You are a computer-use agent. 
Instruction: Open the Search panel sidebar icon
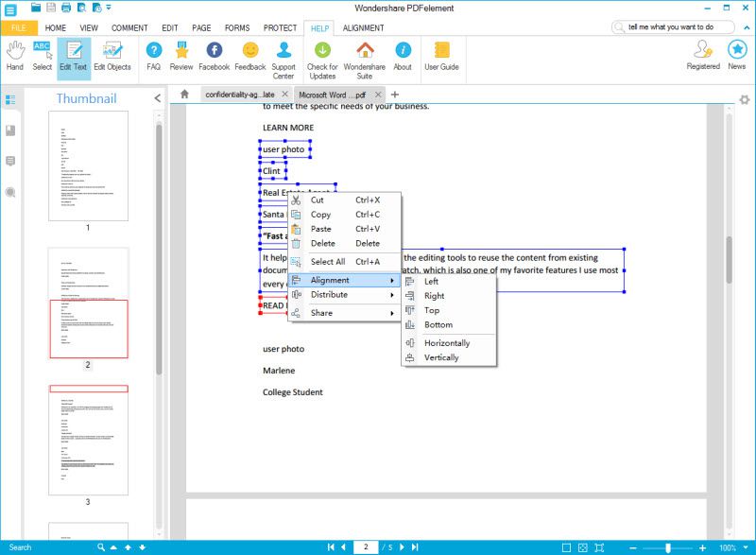(x=10, y=192)
